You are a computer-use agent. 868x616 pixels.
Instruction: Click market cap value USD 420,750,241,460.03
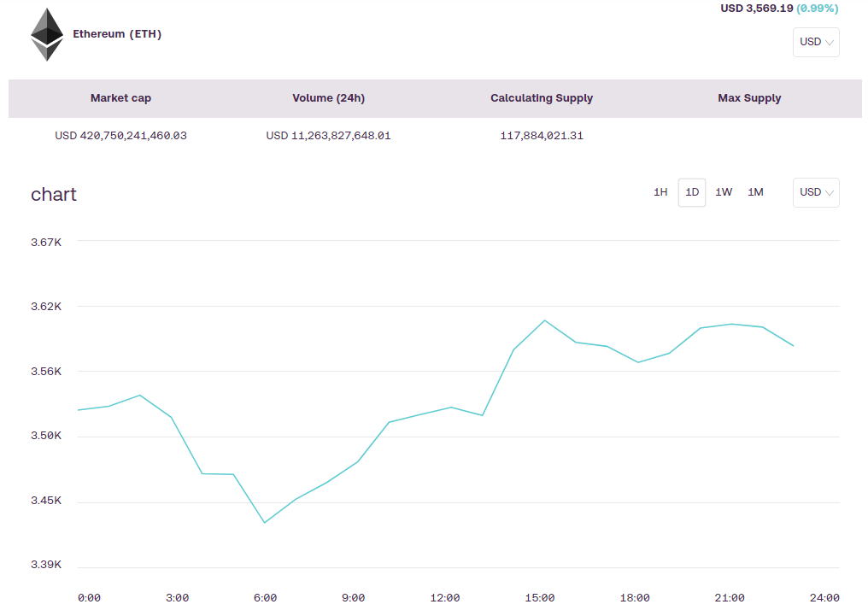[x=120, y=136]
